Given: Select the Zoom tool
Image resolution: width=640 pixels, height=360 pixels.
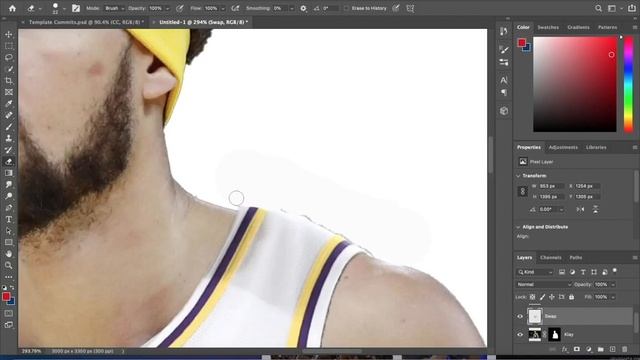Looking at the screenshot, I should [x=9, y=265].
